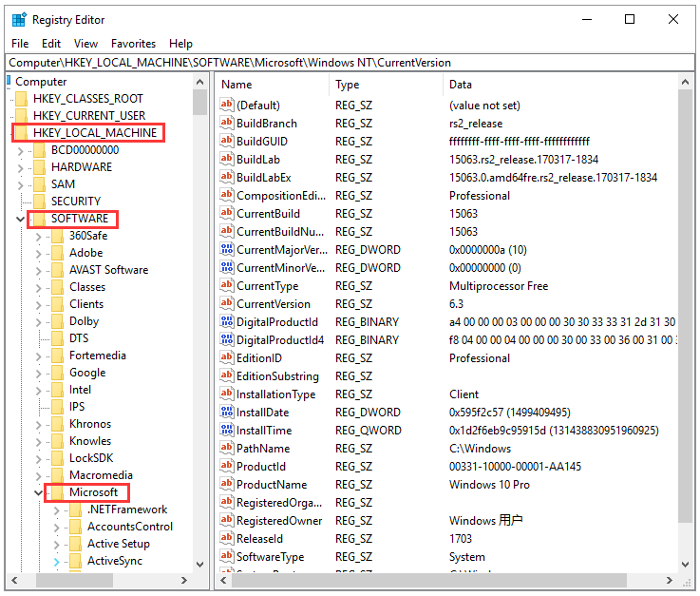
Task: Click the string icon beside BuildBranch
Action: click(227, 123)
